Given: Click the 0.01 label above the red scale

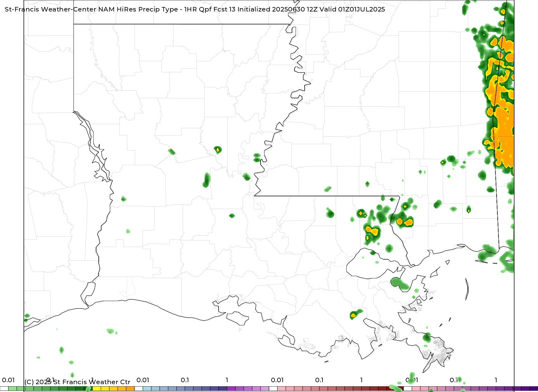Looking at the screenshot, I should click(x=277, y=380).
